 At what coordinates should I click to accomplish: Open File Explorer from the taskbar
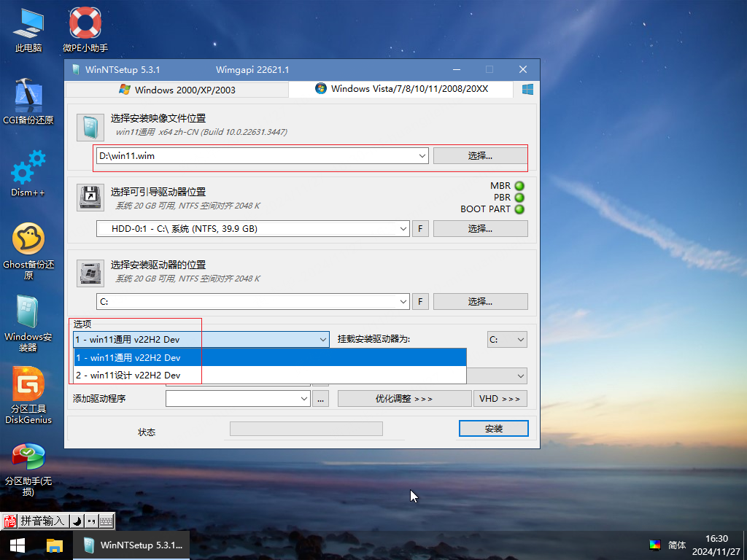54,545
